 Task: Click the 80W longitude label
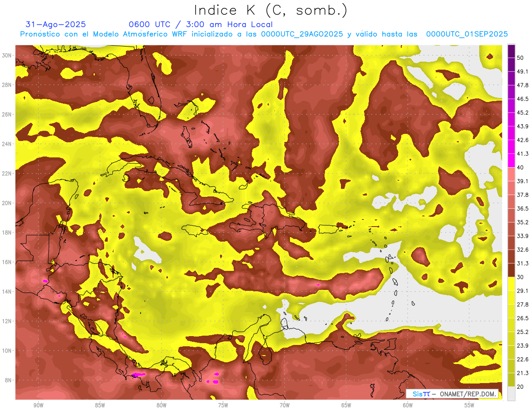161,405
